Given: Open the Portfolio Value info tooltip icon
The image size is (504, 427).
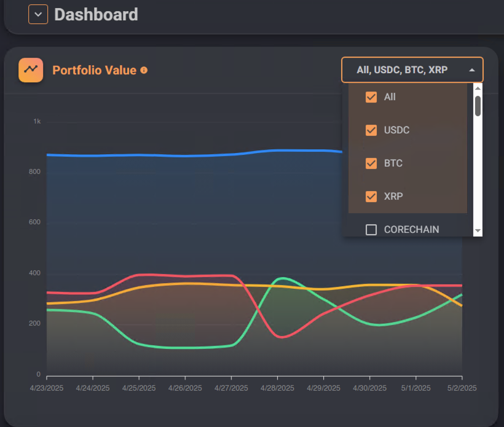Looking at the screenshot, I should click(144, 70).
